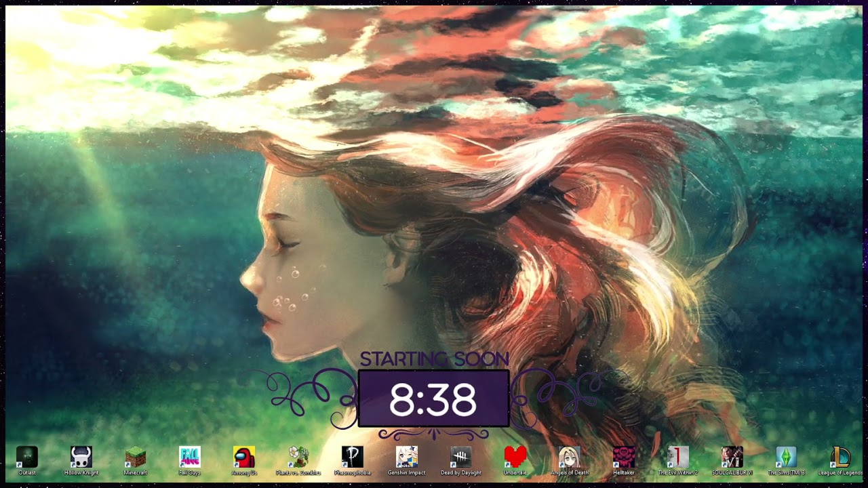Image resolution: width=868 pixels, height=488 pixels.
Task: Highlight the League of Legends icon
Action: pyautogui.click(x=841, y=457)
